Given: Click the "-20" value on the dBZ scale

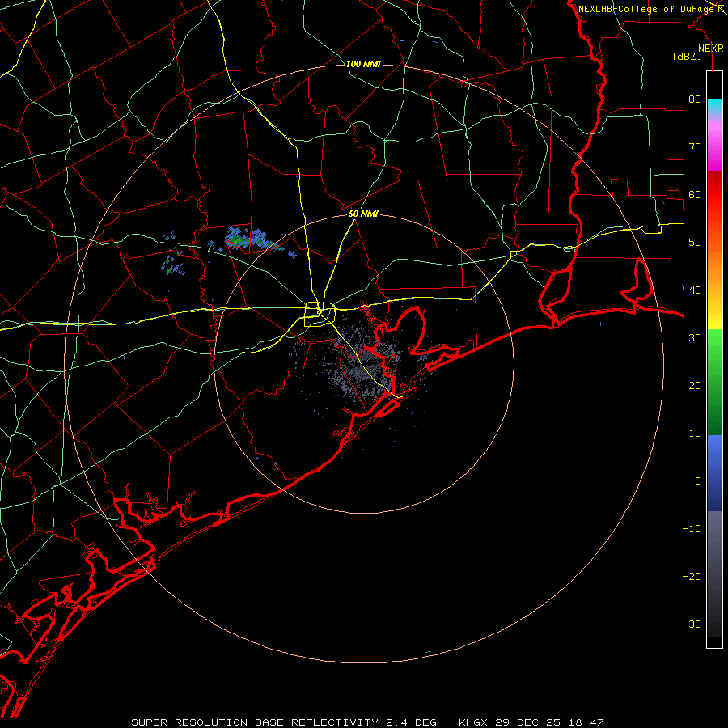Looking at the screenshot, I should coord(692,576).
